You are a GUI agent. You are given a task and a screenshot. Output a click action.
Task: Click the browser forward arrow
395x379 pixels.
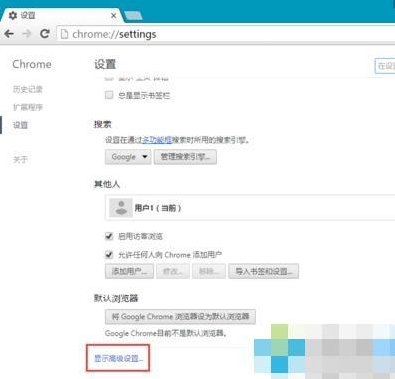tap(26, 34)
